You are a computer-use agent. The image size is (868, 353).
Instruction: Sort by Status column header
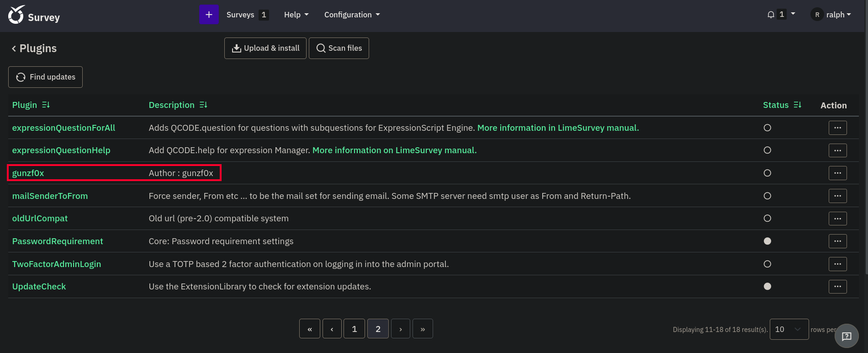point(776,105)
